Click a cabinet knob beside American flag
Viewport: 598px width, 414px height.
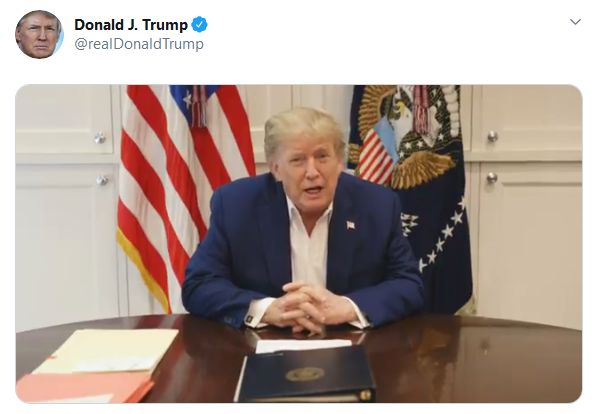[100, 138]
